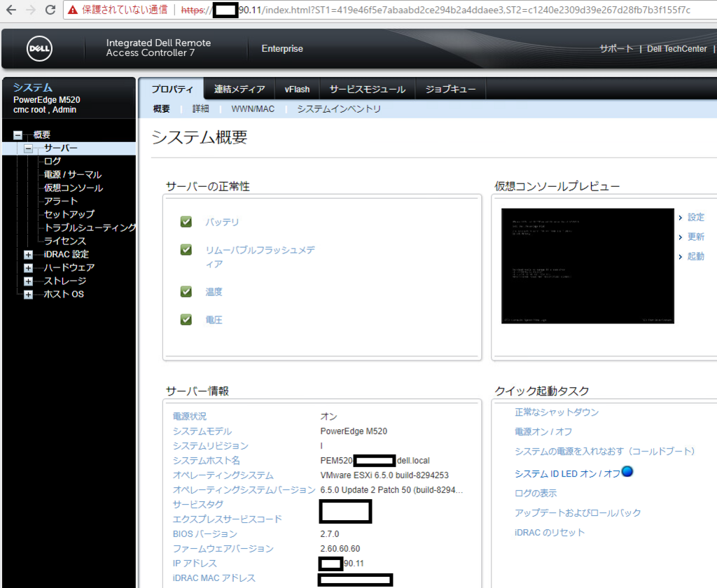Screen dimensions: 717x588
Task: Click the サービスタグ label
Action: tap(198, 504)
